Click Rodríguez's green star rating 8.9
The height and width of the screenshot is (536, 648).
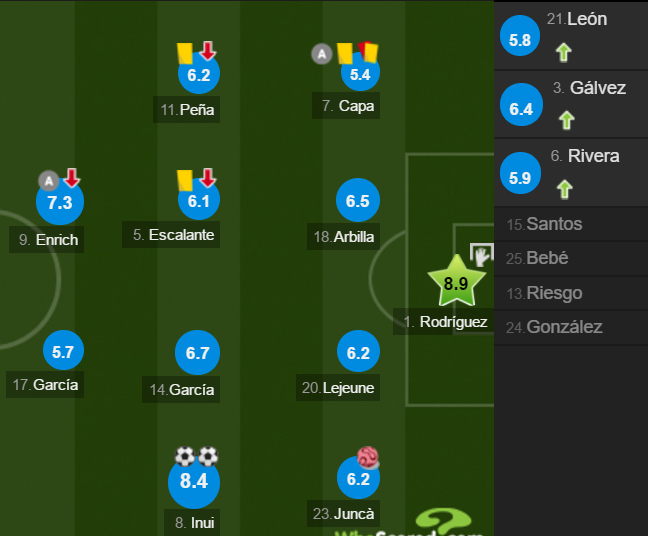(x=456, y=283)
